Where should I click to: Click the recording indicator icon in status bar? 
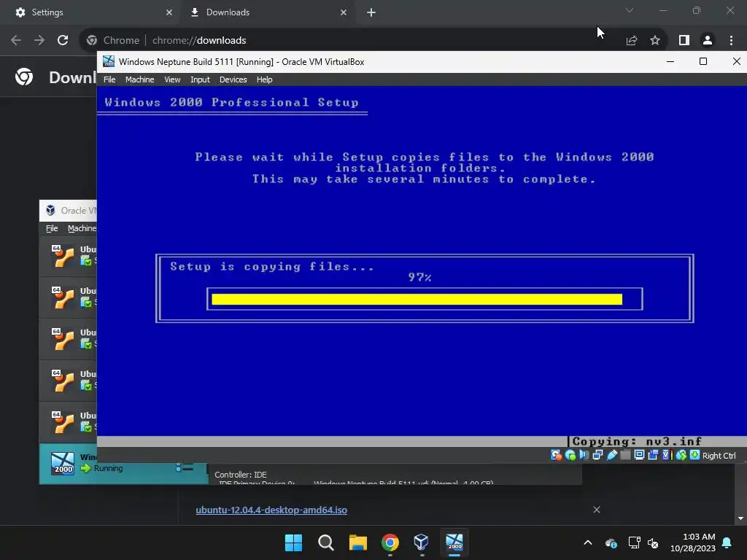pos(653,455)
